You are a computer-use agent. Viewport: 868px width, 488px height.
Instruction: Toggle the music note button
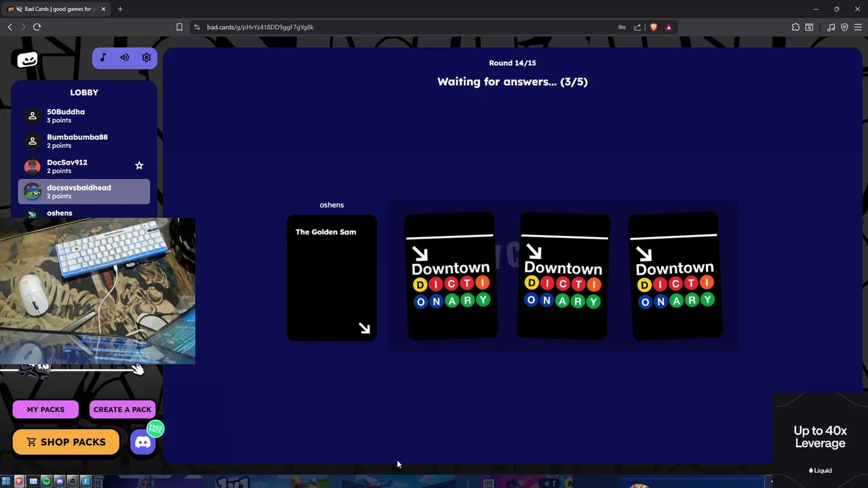click(x=103, y=58)
